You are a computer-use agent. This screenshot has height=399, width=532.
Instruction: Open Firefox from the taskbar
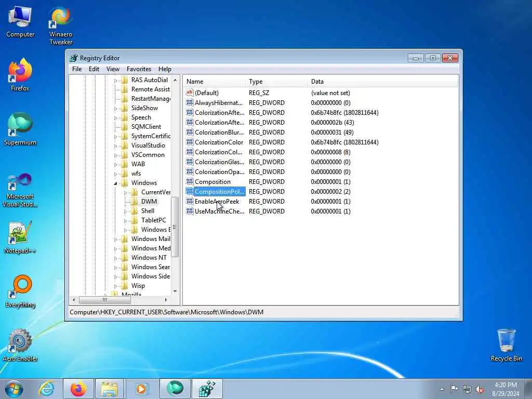coord(78,389)
